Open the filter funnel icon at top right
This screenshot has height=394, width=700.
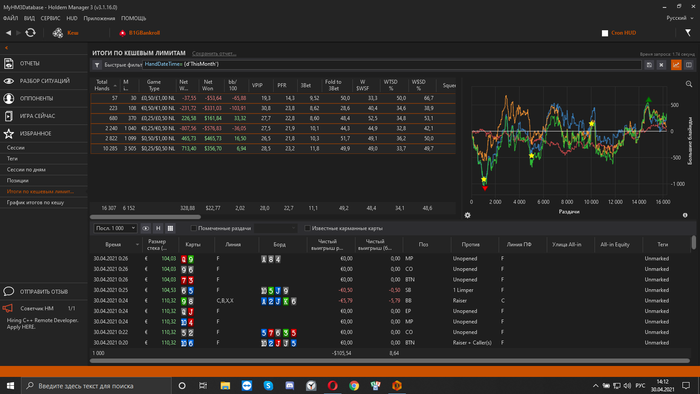pyautogui.click(x=688, y=33)
